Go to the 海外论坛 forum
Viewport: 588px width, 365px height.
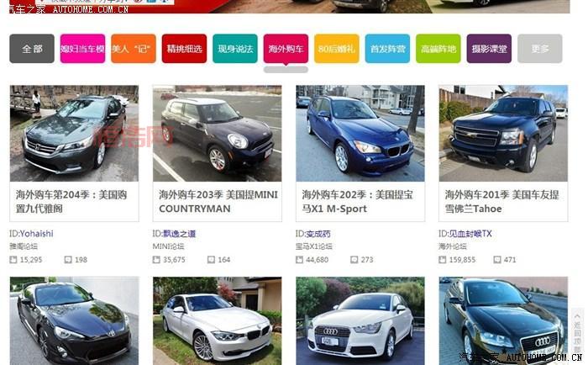tap(453, 246)
